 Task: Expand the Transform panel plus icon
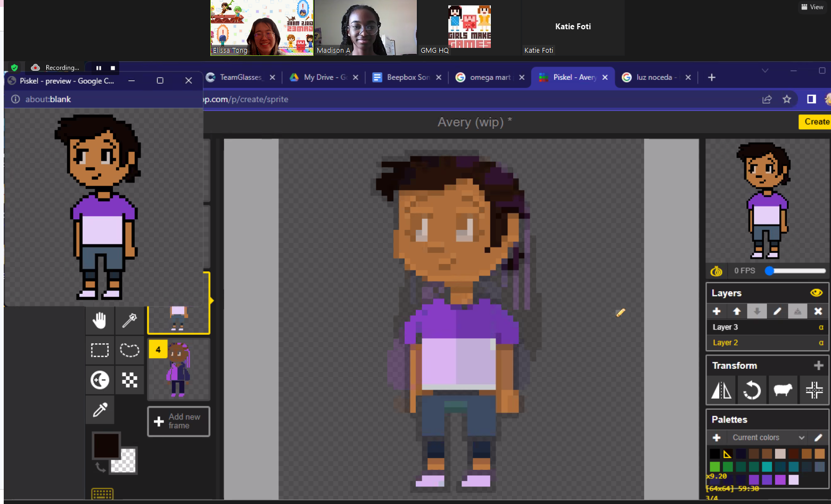(x=819, y=366)
